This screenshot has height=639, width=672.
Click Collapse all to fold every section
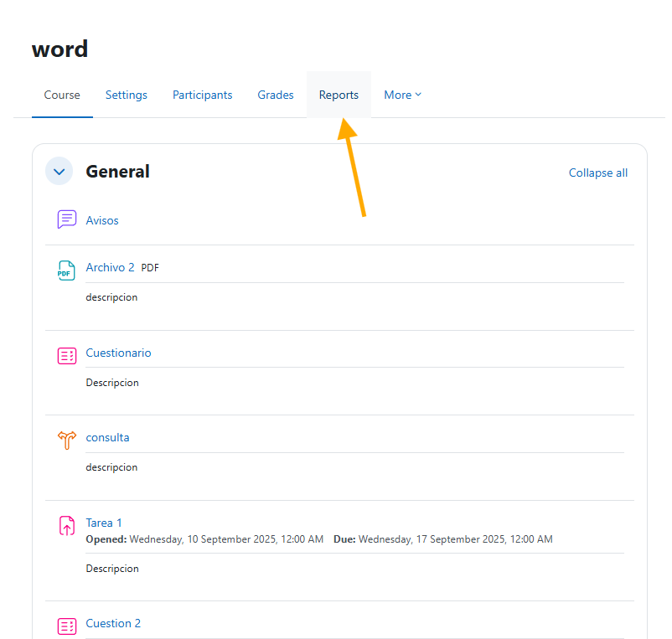597,173
